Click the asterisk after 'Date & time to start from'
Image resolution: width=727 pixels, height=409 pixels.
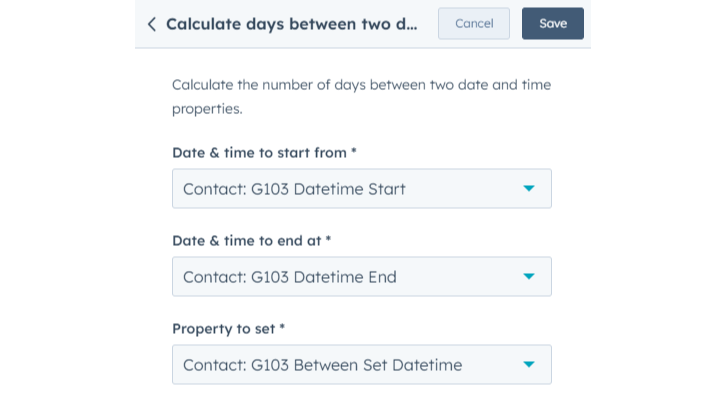(x=354, y=153)
